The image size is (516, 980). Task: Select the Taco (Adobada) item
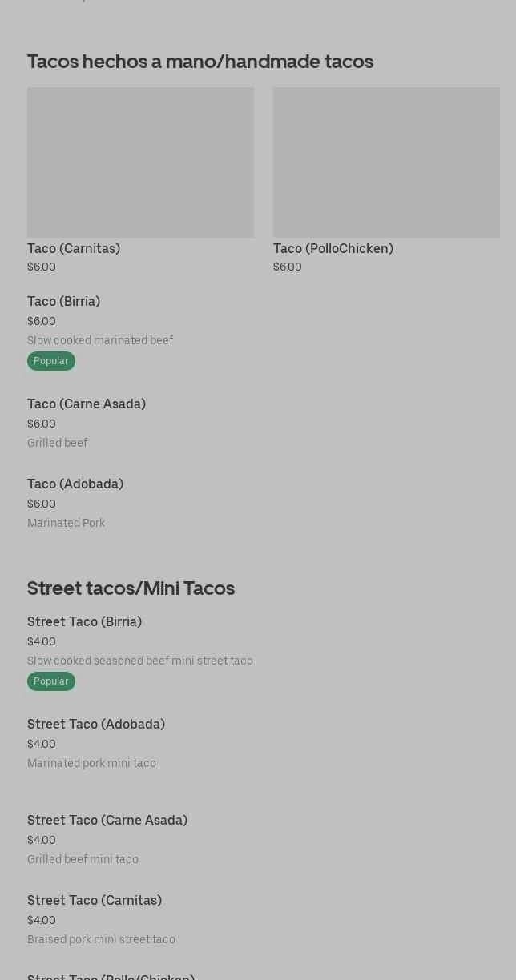pos(75,484)
